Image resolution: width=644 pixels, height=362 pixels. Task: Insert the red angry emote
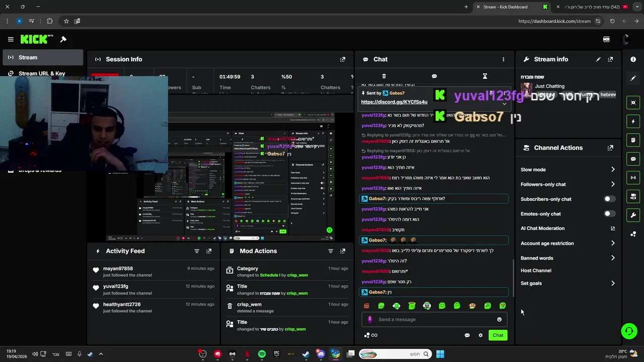(x=366, y=306)
